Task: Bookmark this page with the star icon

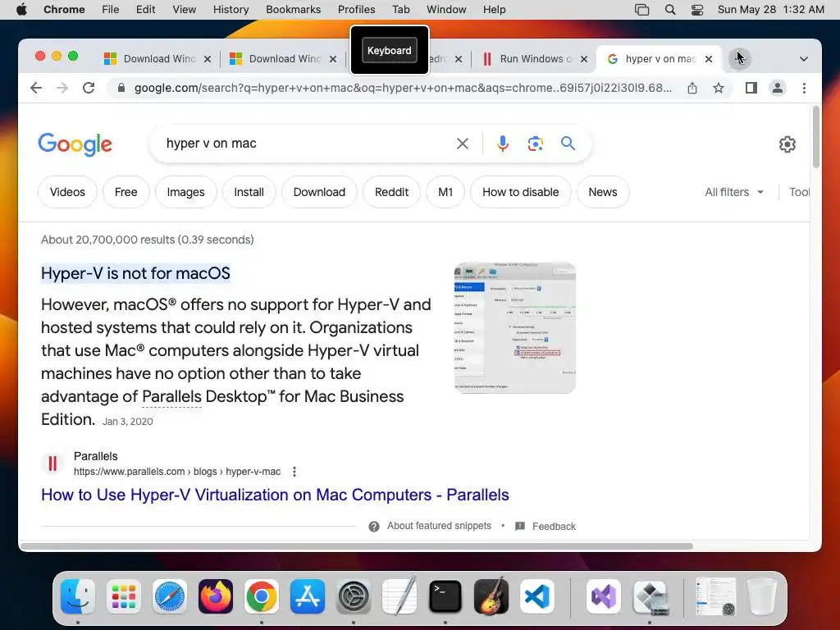Action: (719, 88)
